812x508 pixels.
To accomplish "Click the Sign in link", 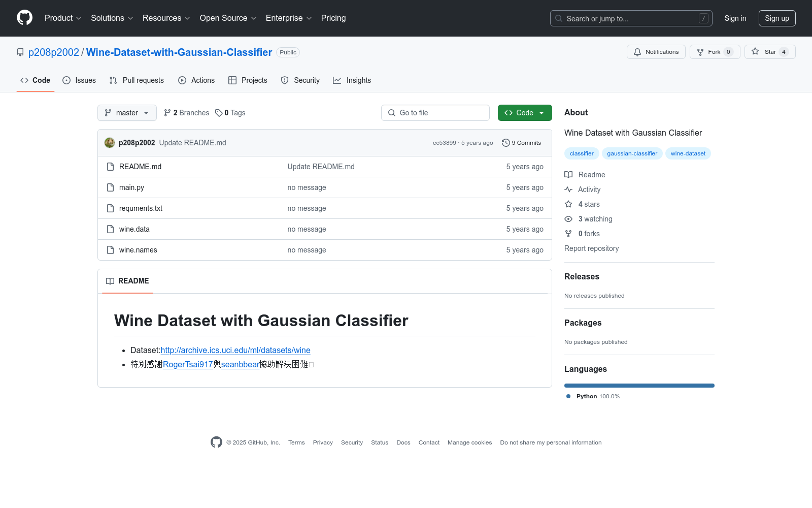I will click(735, 18).
